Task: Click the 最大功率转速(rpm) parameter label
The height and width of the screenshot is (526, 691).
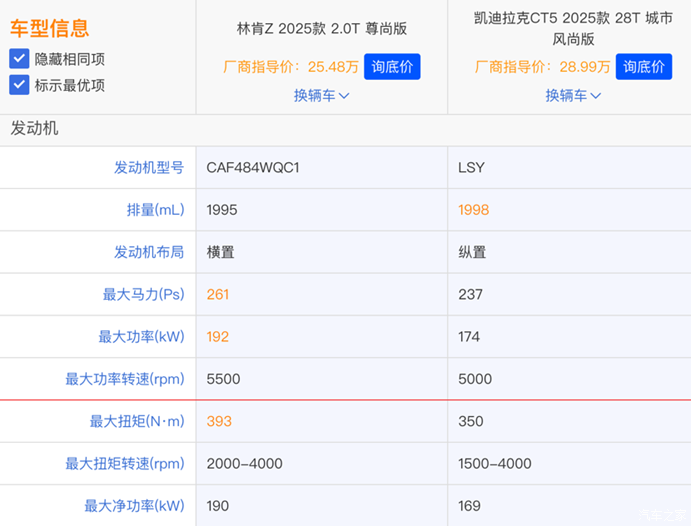Action: pyautogui.click(x=125, y=379)
